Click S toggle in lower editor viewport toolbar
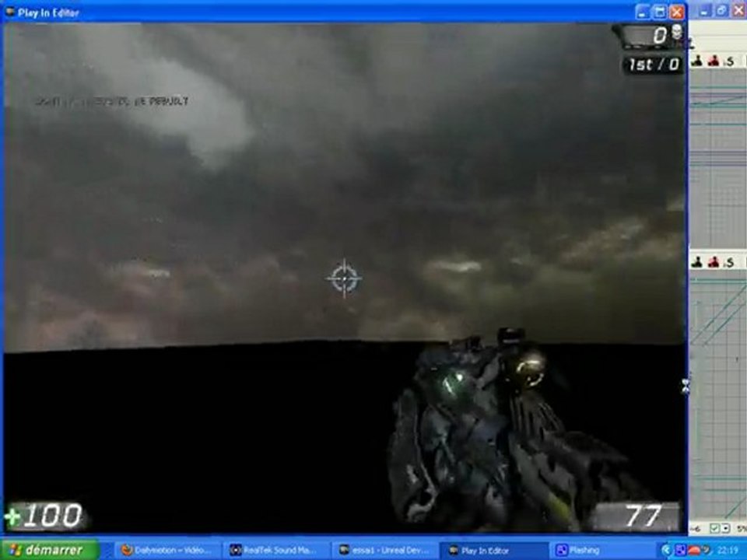The image size is (747, 560). click(729, 262)
